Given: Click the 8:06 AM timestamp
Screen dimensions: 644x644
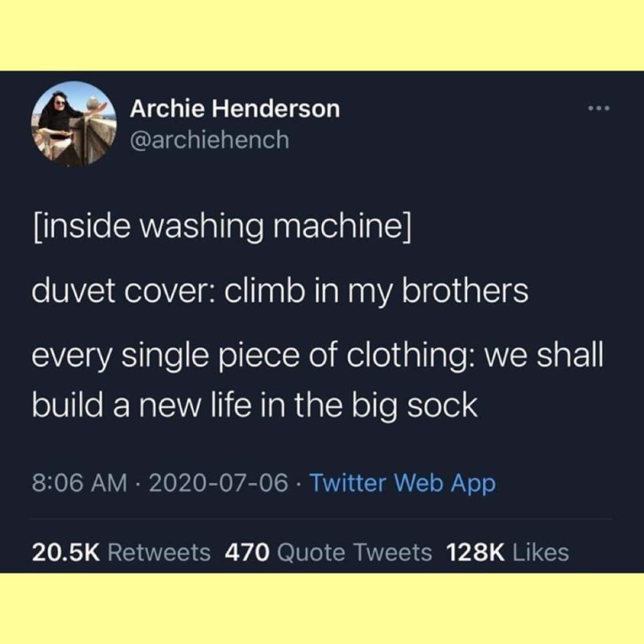Looking at the screenshot, I should (x=80, y=482).
